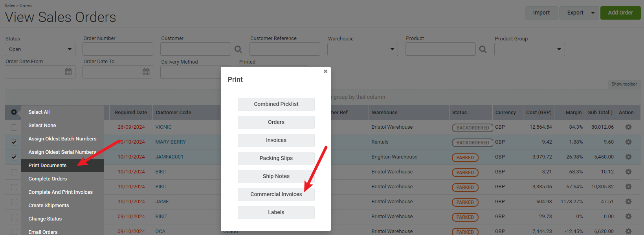Open the Order Date From calendar picker
Screen dimensions: 644x235
(x=68, y=72)
